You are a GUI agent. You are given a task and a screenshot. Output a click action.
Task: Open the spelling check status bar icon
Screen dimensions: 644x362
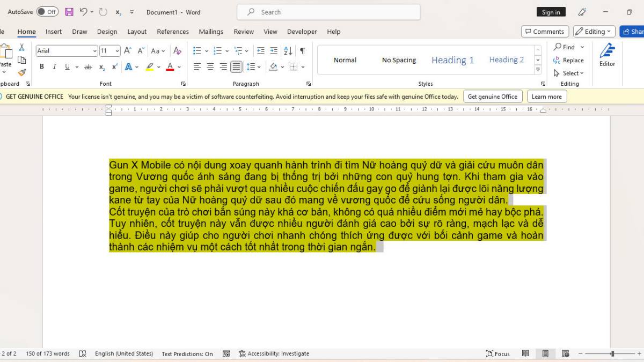click(x=83, y=354)
